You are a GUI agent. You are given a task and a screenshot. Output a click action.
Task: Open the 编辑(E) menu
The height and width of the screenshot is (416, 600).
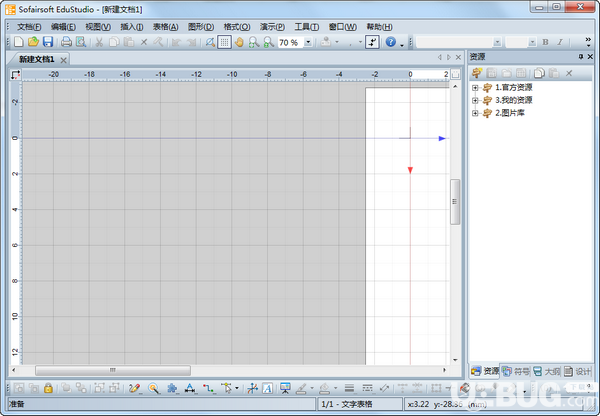click(x=63, y=27)
